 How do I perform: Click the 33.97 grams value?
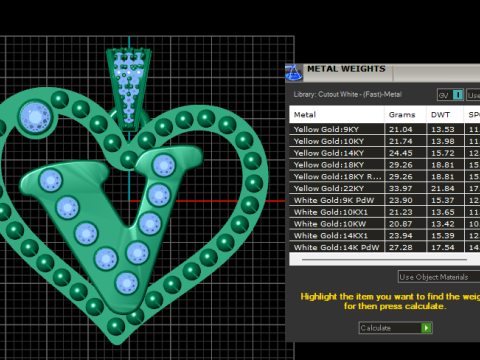401,188
